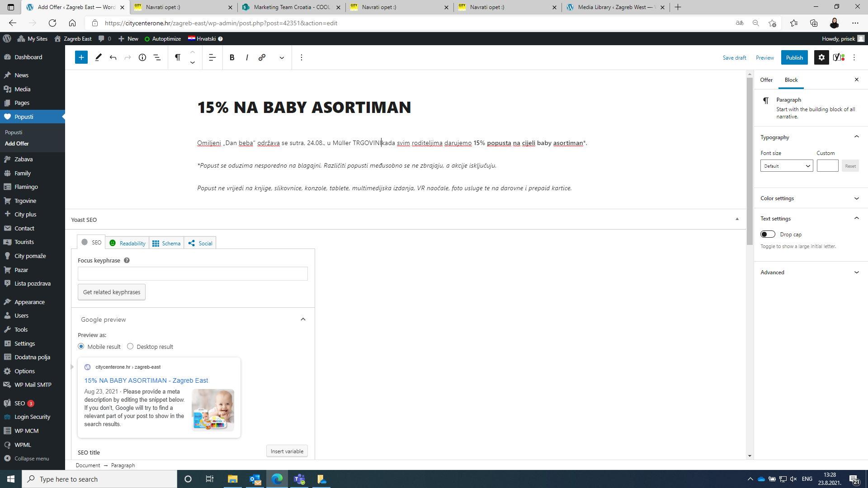Toggle the settings gear sidebar
This screenshot has width=868, height=488.
(x=821, y=57)
